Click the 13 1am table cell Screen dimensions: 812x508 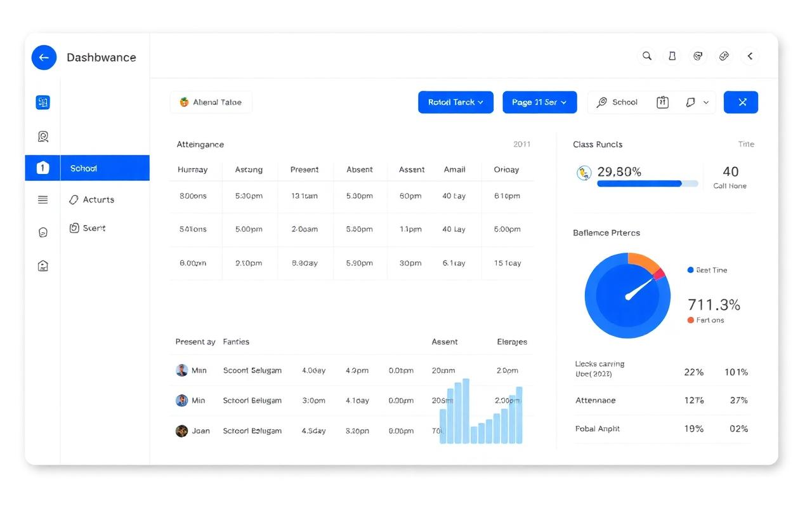click(304, 196)
